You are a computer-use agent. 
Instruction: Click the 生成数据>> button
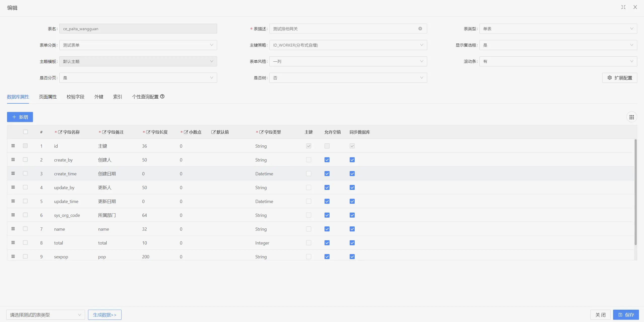tap(105, 315)
